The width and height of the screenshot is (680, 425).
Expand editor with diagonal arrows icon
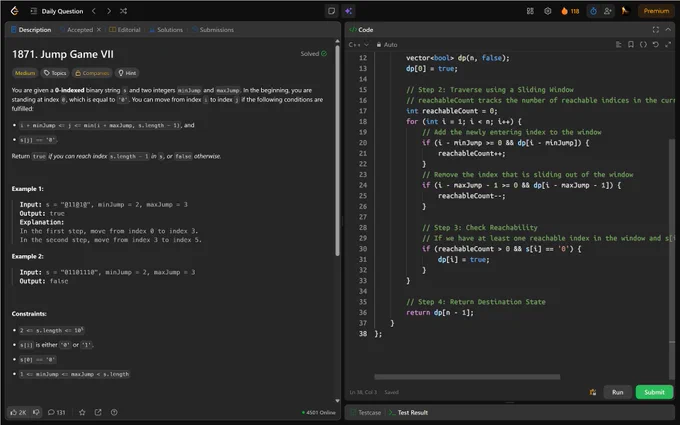[668, 44]
